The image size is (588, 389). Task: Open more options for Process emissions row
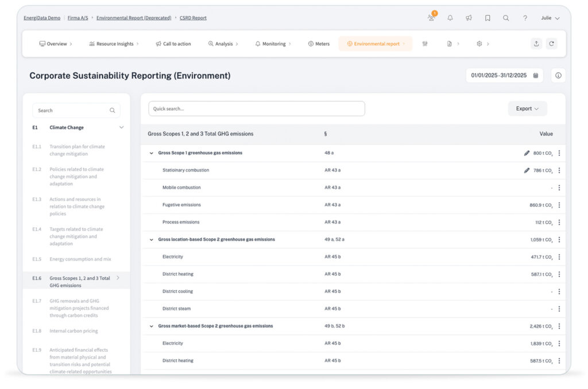pos(559,222)
